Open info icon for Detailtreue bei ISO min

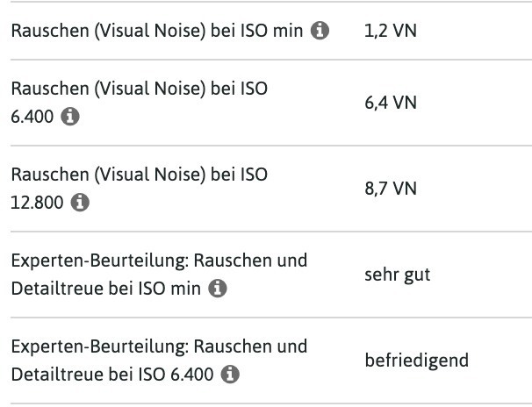(219, 289)
